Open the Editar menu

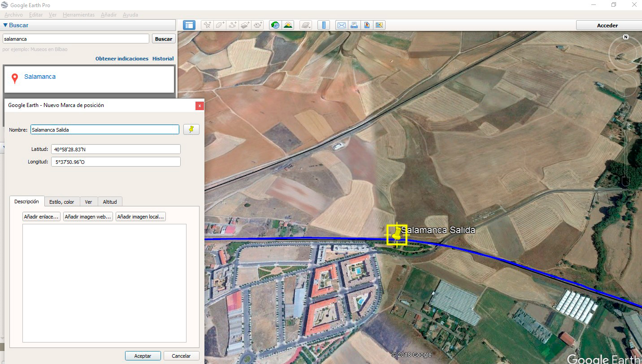point(36,15)
